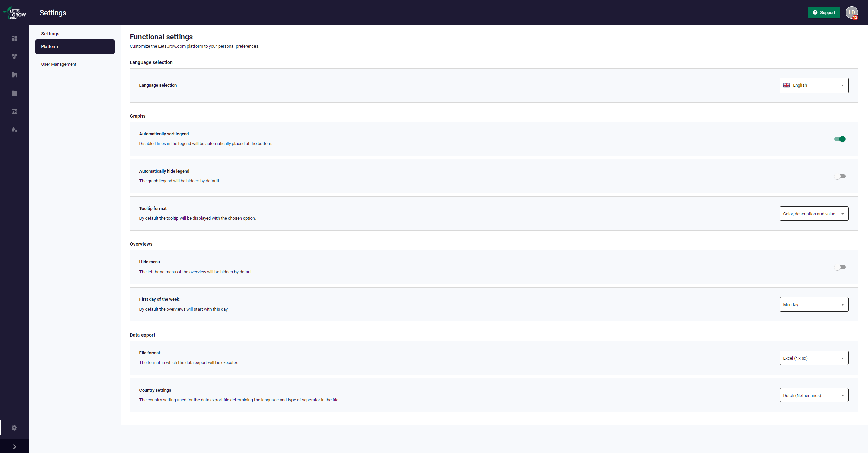Click the 'Hide menu' label
The width and height of the screenshot is (868, 453).
click(150, 262)
